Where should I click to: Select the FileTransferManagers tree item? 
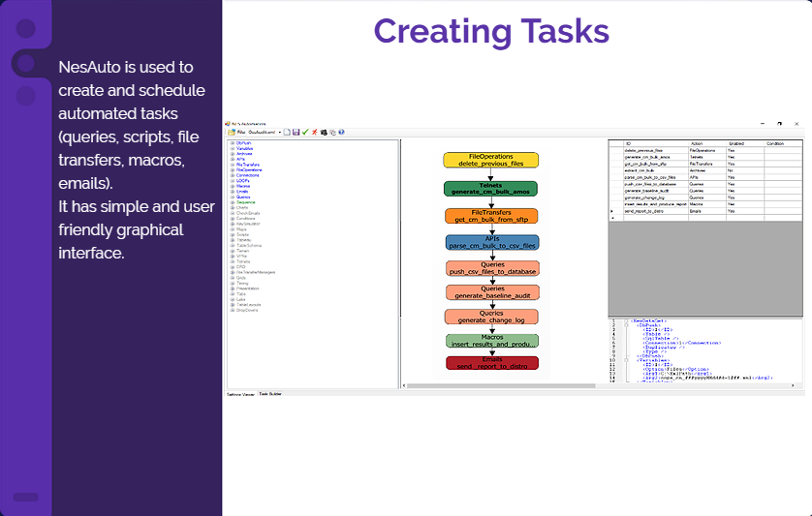[256, 272]
